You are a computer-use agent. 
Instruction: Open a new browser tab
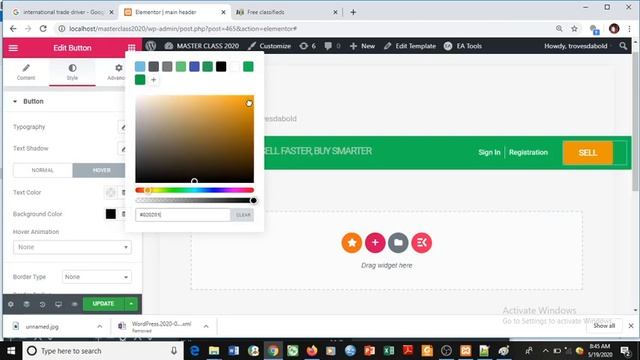[353, 12]
